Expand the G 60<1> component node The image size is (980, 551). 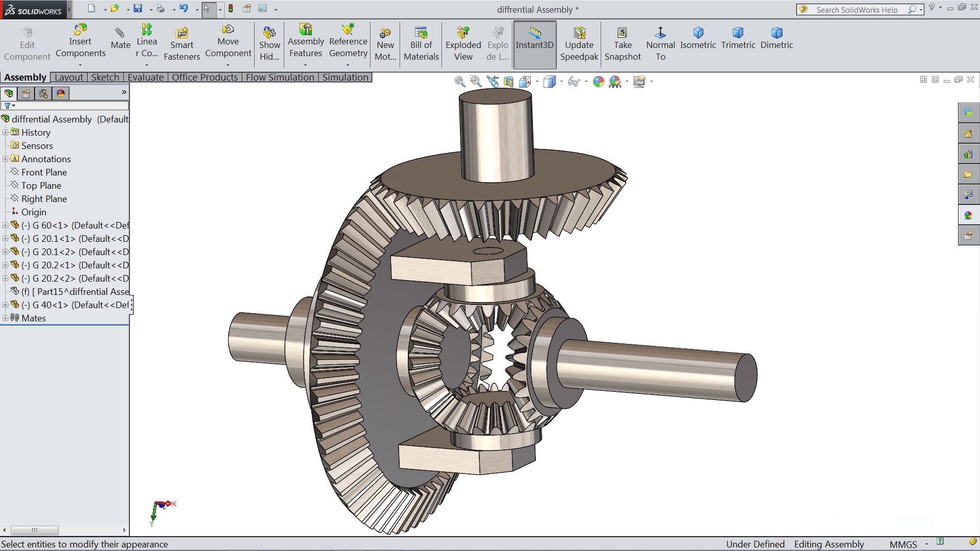pyautogui.click(x=6, y=225)
